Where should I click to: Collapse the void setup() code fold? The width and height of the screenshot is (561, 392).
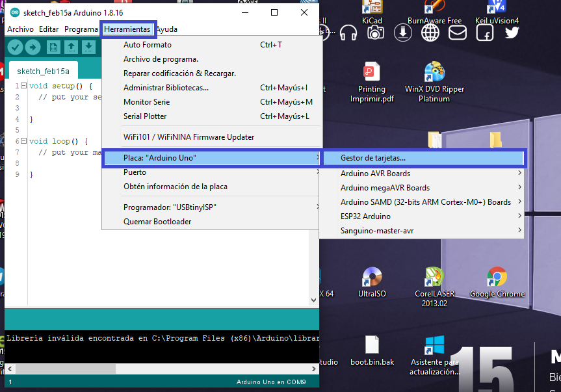pyautogui.click(x=23, y=85)
